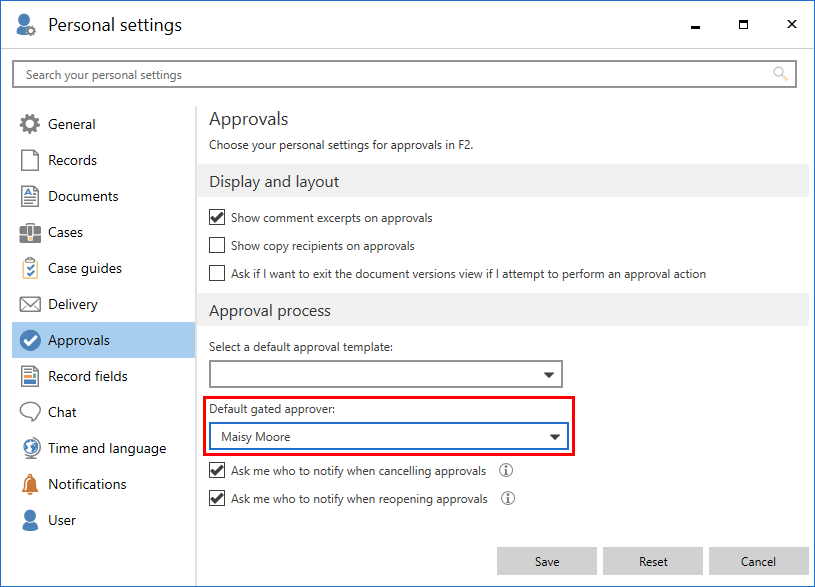Open the Default gated approver dropdown arrow
The height and width of the screenshot is (587, 815).
(x=555, y=437)
